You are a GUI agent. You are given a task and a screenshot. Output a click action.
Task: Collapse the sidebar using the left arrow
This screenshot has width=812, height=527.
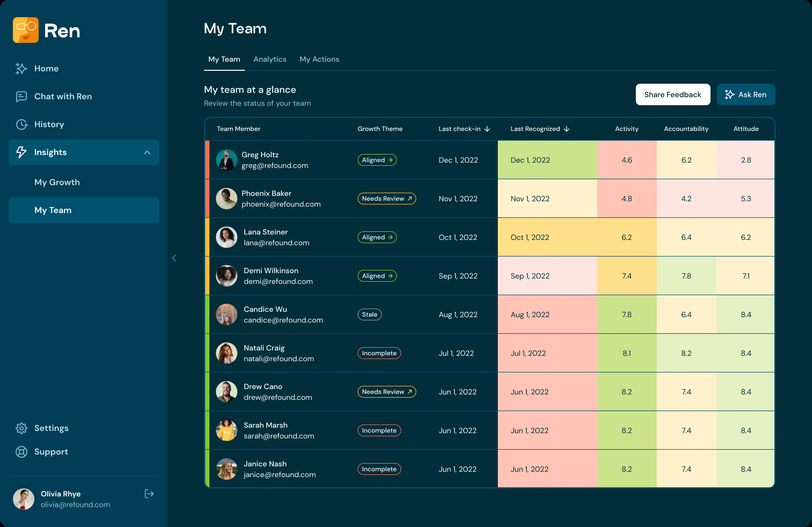174,258
